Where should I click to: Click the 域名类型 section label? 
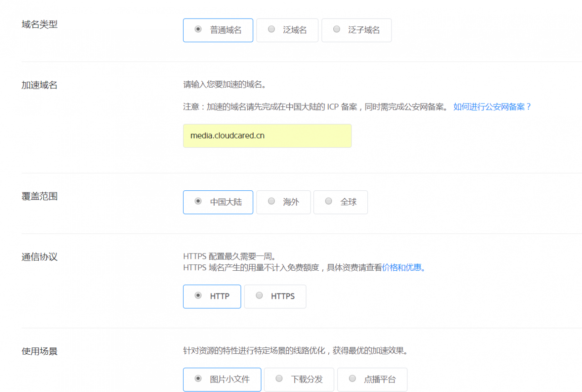point(40,25)
